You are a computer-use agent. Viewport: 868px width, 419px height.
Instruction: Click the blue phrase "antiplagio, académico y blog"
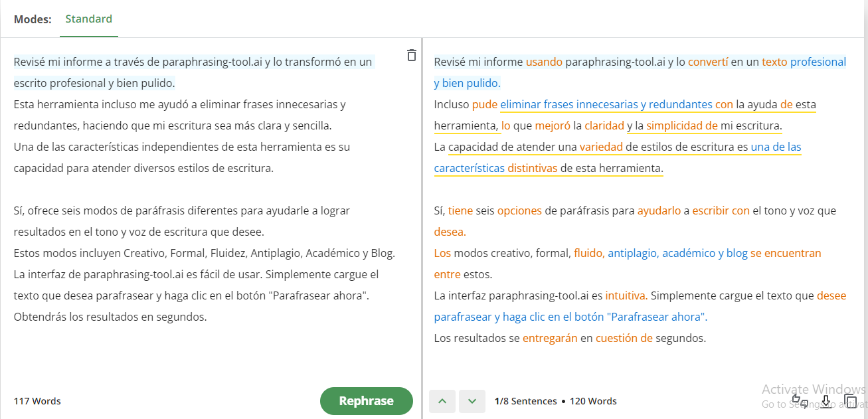click(677, 253)
